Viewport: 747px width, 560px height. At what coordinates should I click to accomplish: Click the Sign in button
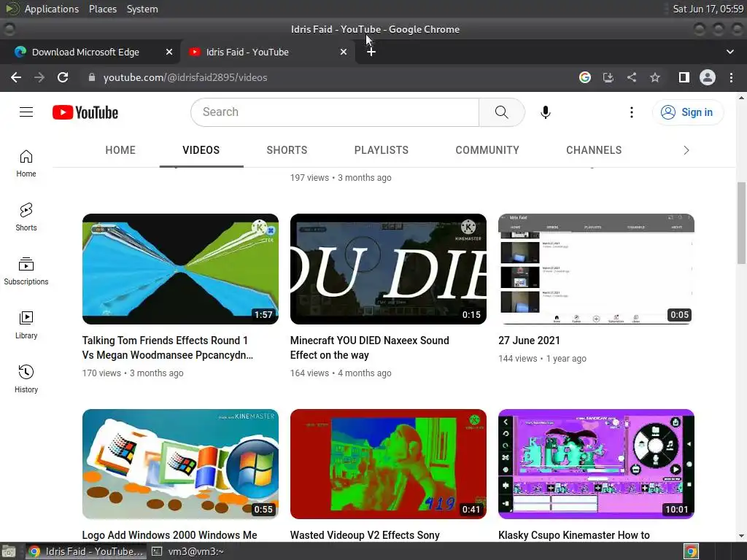(x=687, y=112)
